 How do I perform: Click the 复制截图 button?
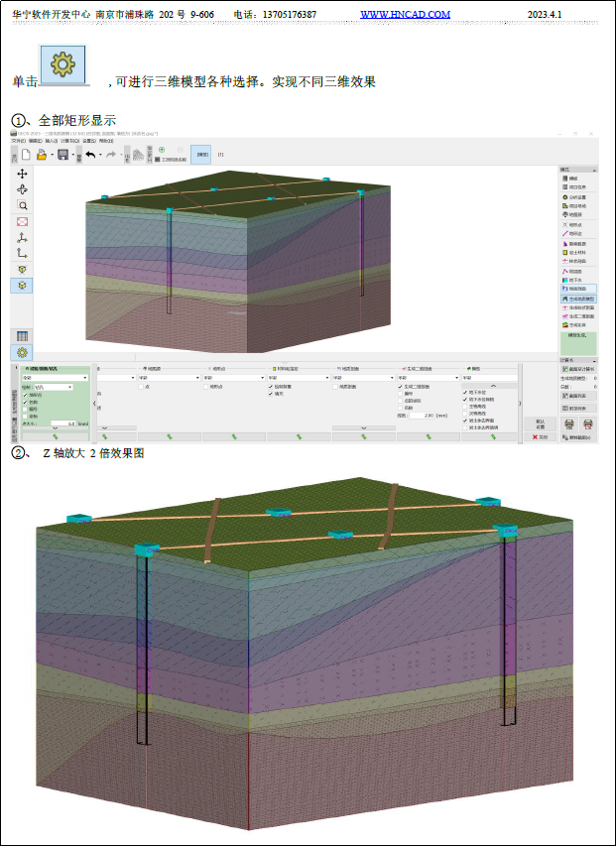click(578, 437)
